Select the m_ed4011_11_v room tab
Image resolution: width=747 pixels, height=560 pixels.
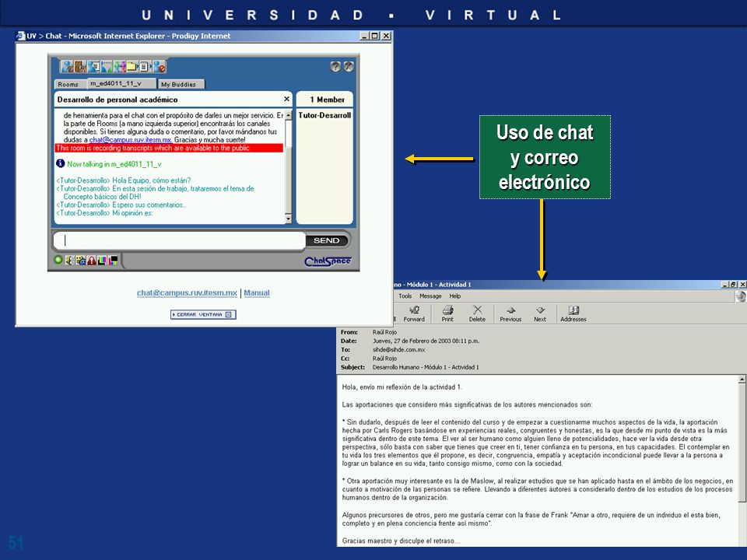point(122,83)
